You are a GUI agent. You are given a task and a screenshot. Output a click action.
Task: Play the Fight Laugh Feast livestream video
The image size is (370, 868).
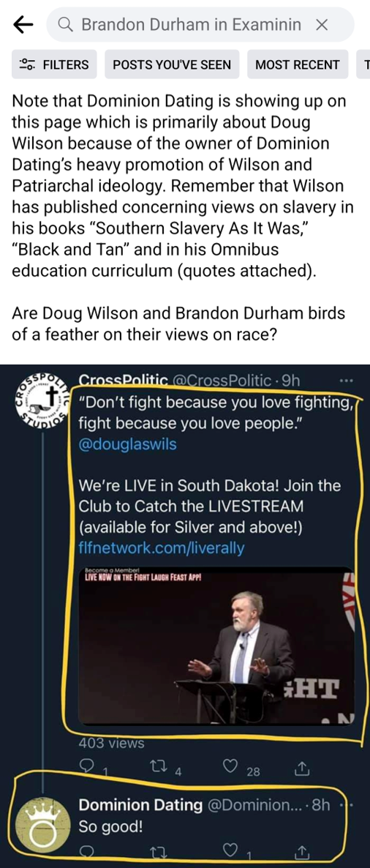pos(216,645)
